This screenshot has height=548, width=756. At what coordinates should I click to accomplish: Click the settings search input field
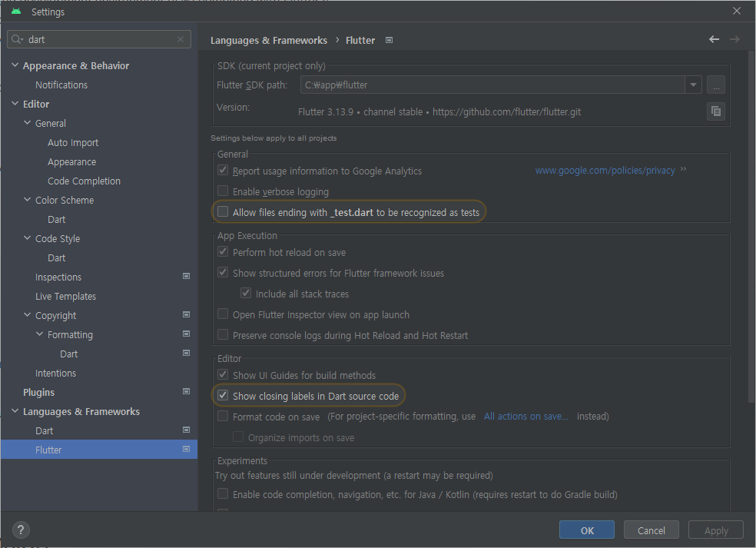point(100,39)
